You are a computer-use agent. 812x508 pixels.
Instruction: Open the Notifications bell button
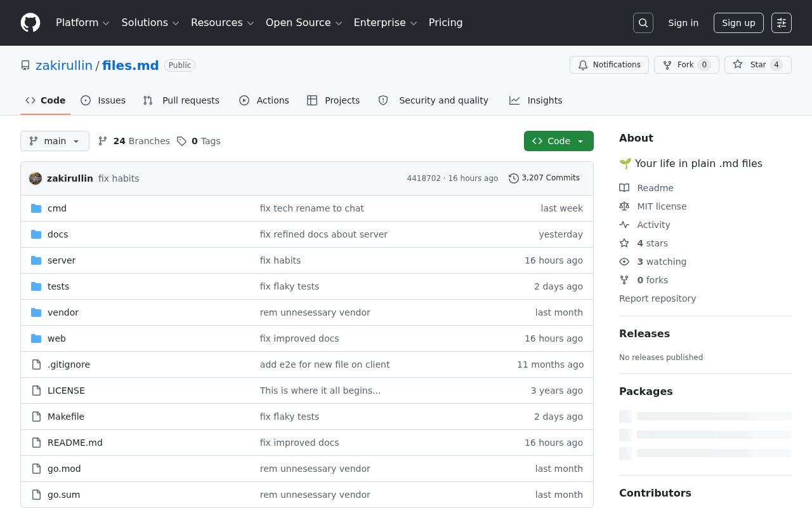coord(609,65)
